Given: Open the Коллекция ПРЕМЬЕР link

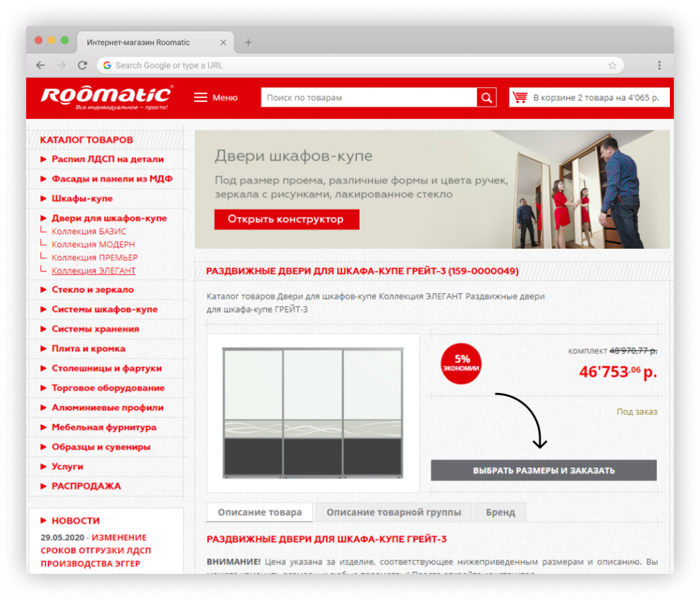Looking at the screenshot, I should (94, 258).
